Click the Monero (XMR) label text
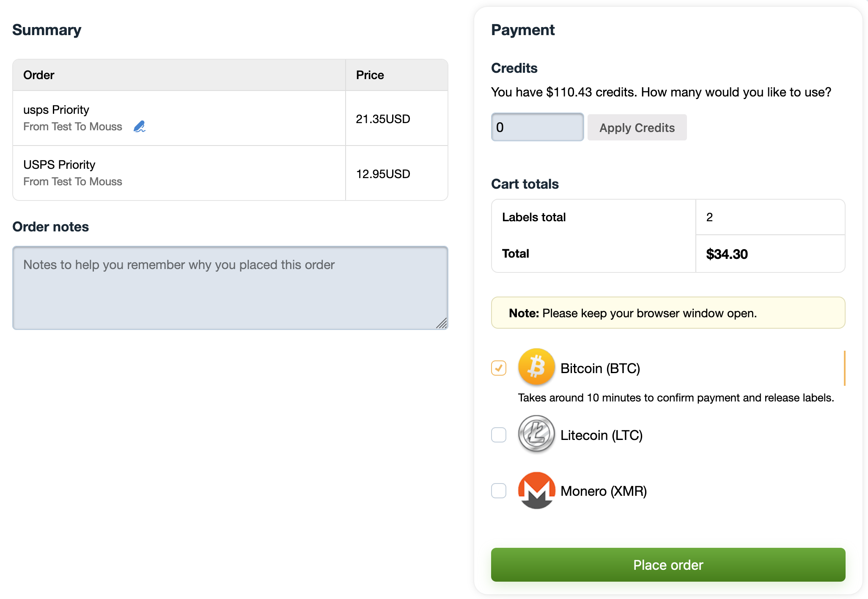The height and width of the screenshot is (599, 868). click(x=603, y=491)
